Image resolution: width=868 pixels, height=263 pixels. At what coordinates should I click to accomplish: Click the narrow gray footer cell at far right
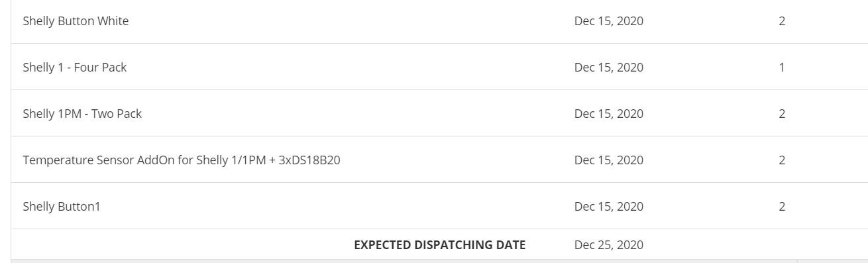point(833,261)
